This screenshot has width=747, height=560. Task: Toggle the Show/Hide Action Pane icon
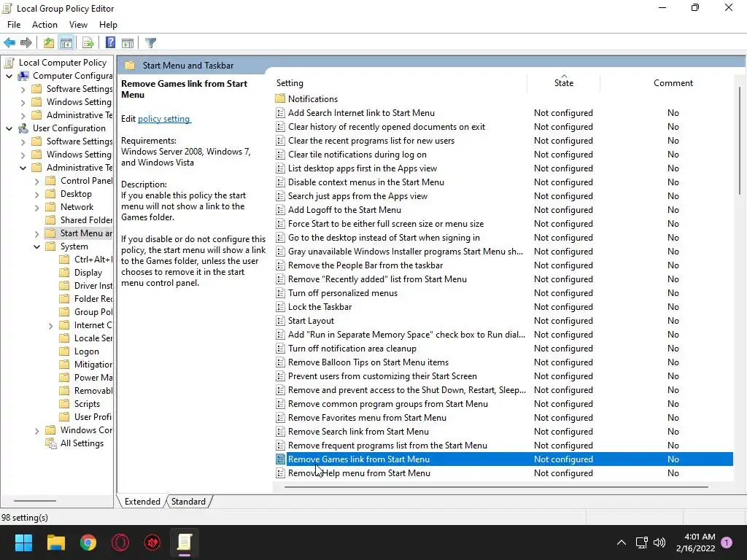pyautogui.click(x=128, y=43)
